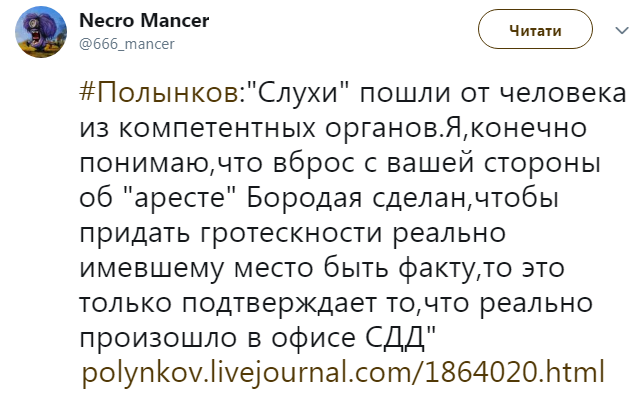Click the name "Бородая" in the tweet text
This screenshot has width=637, height=395.
point(304,198)
